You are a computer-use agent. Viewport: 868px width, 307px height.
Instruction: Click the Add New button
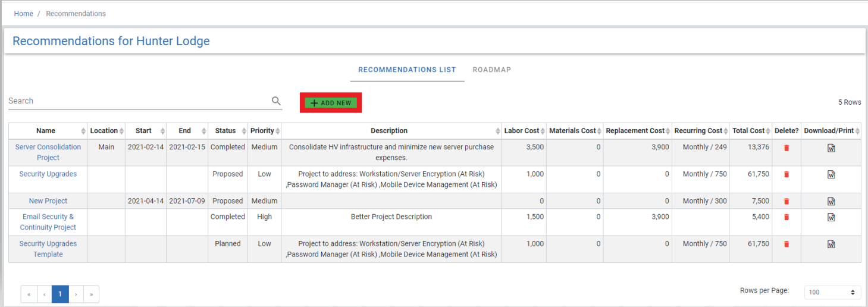[x=331, y=103]
